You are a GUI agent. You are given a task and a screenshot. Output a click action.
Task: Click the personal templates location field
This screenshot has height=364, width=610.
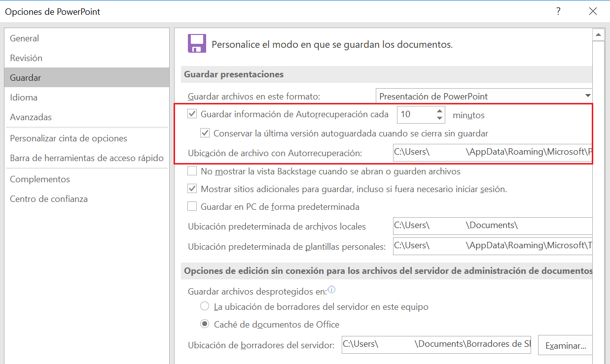pos(492,246)
